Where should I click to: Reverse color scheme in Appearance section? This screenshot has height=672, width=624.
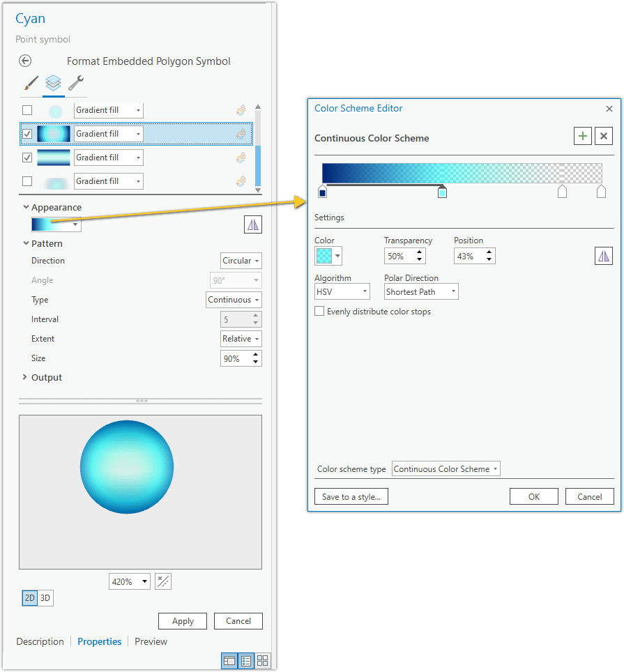(253, 224)
